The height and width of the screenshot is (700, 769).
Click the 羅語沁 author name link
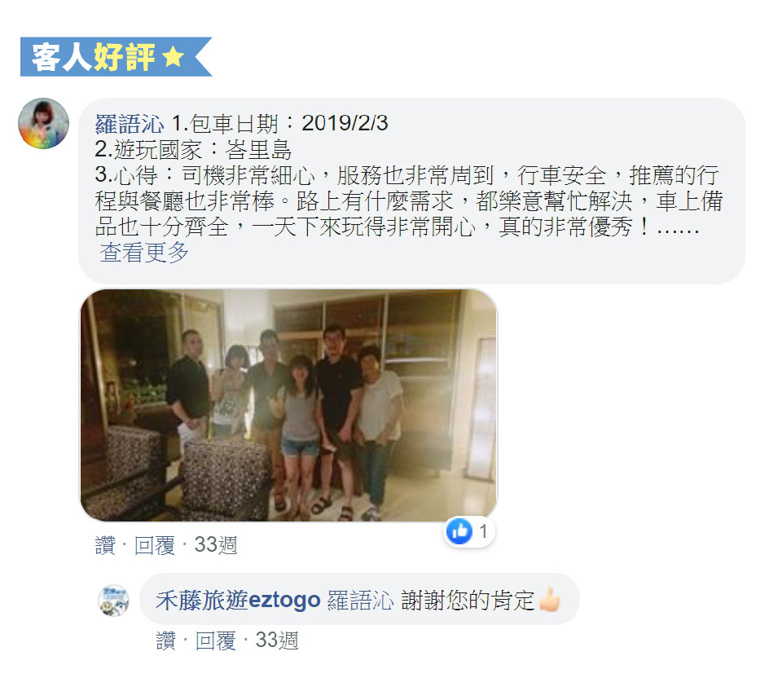pos(130,124)
